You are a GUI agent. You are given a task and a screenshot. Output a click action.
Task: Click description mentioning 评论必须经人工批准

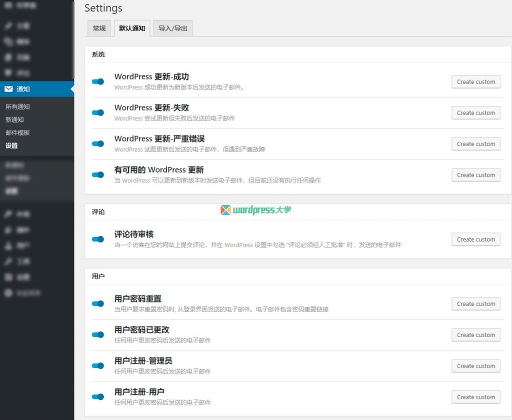pyautogui.click(x=257, y=244)
